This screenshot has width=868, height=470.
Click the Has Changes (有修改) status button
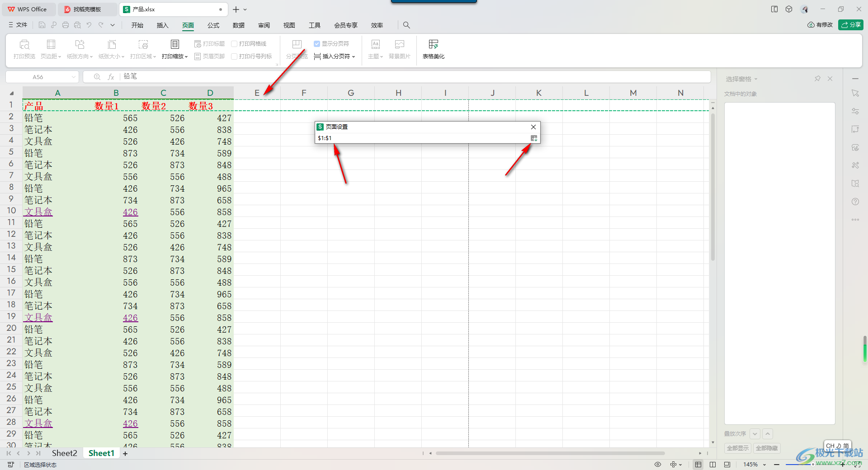(820, 25)
